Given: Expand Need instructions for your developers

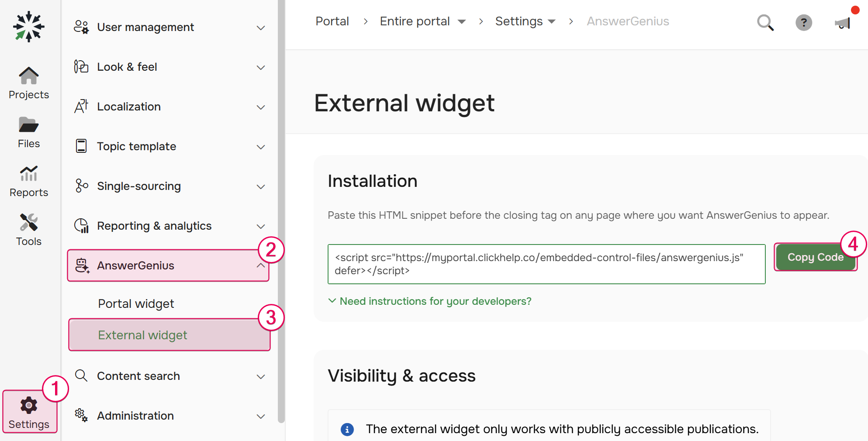Looking at the screenshot, I should click(436, 301).
